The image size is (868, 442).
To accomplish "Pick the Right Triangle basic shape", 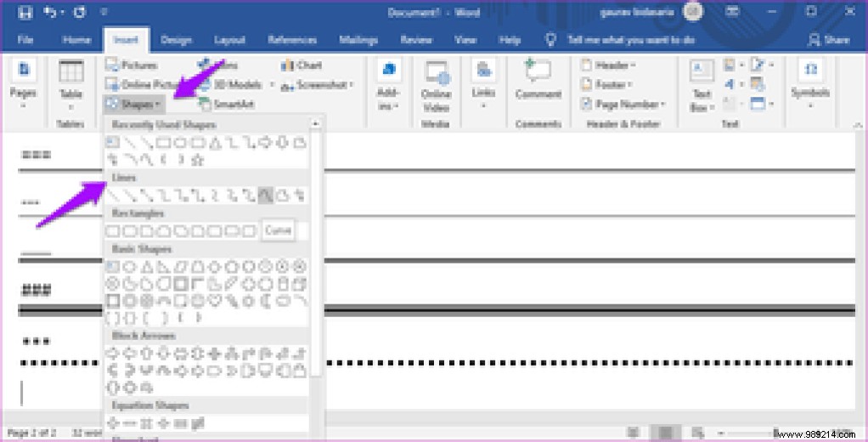I will point(164,266).
